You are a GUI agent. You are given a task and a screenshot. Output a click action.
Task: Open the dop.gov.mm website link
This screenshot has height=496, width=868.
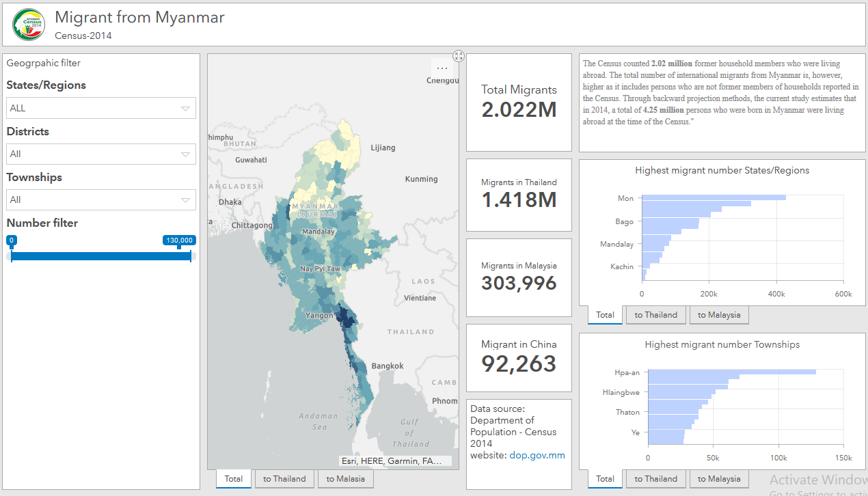click(537, 455)
